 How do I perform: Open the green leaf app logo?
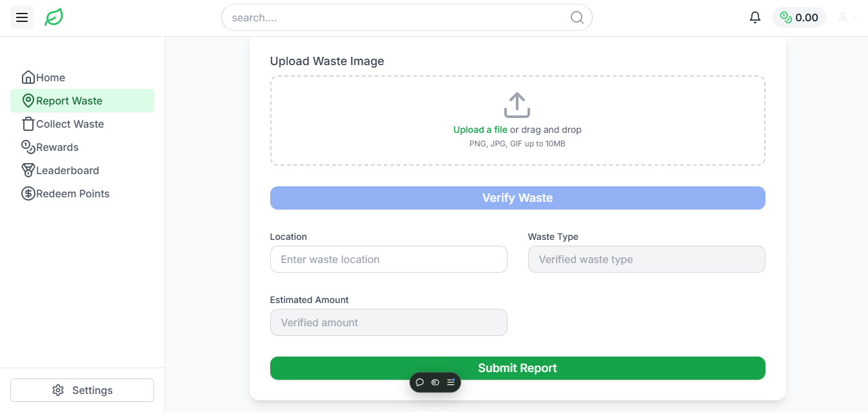pos(54,17)
